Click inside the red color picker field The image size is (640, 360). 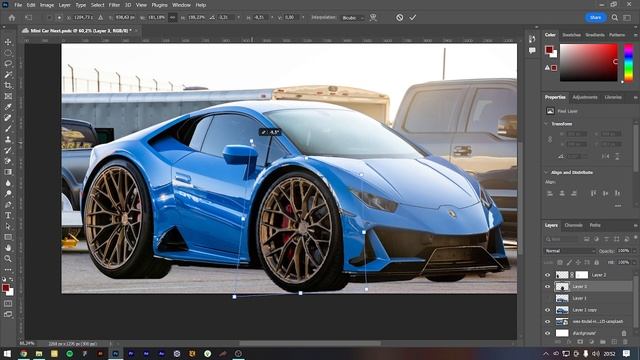(x=589, y=62)
